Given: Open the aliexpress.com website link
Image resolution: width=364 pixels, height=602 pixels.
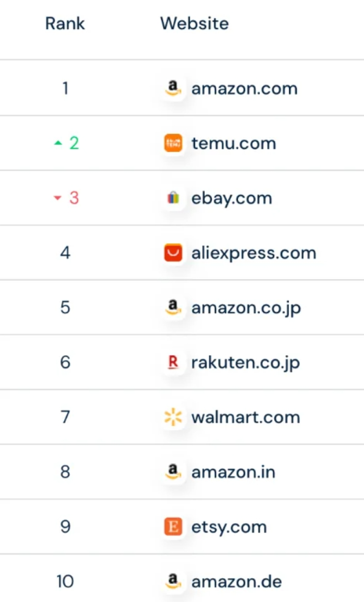Looking at the screenshot, I should [253, 253].
